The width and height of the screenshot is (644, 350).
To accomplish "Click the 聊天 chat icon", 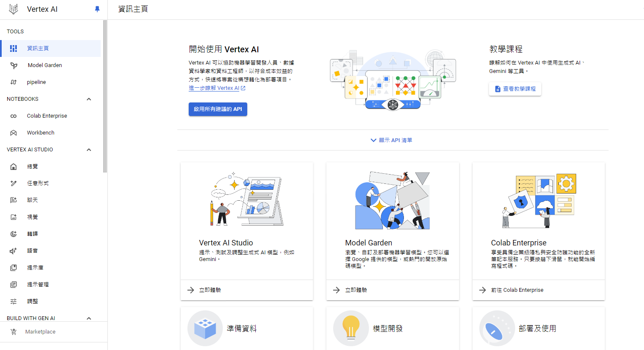I will [13, 200].
